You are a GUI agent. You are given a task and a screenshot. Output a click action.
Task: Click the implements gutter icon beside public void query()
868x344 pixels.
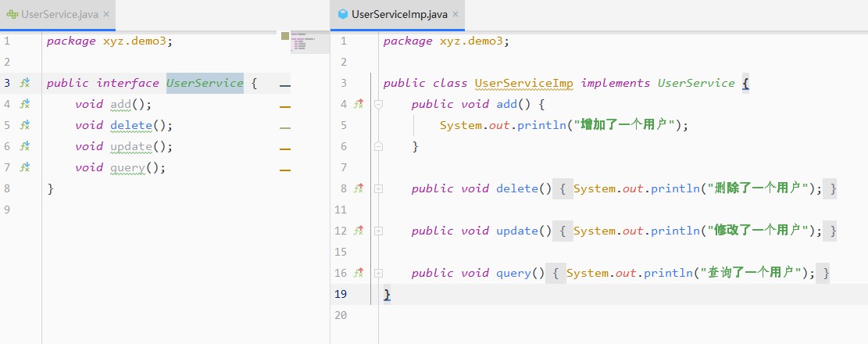click(359, 273)
